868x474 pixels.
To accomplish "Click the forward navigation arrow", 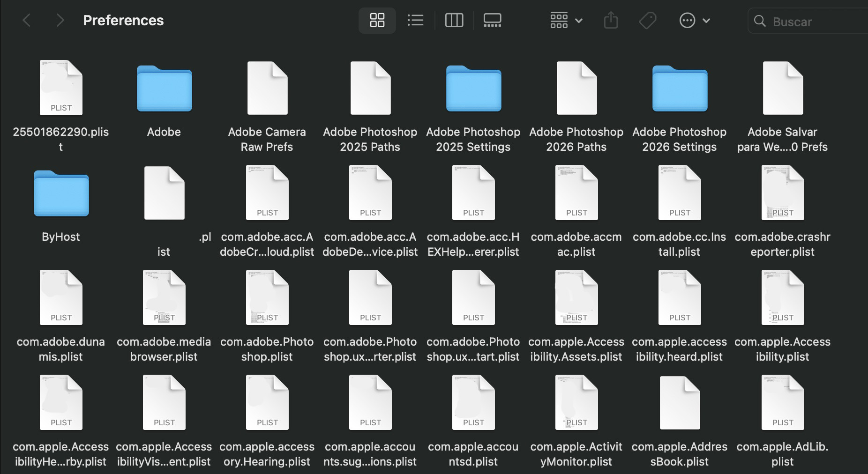I will click(x=60, y=20).
